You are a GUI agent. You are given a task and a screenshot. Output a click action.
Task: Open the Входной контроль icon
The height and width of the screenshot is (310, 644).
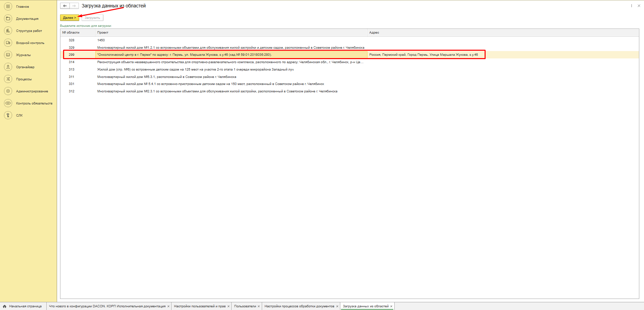coord(8,43)
